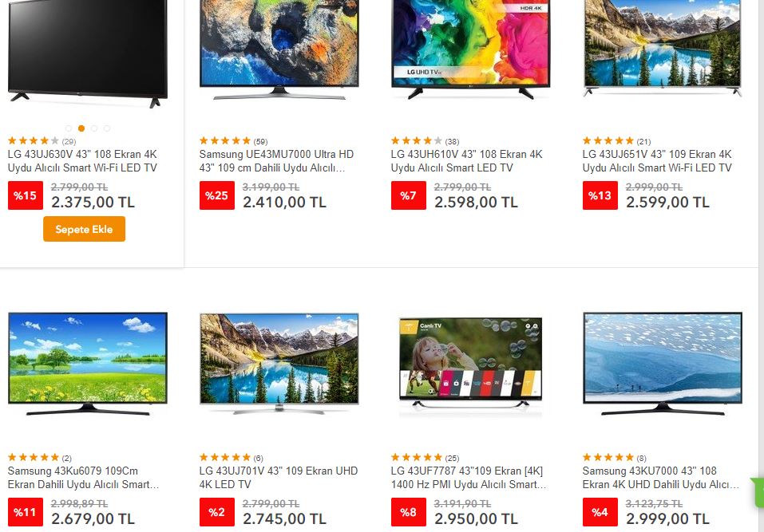Open the LG 43UJ651V product title
764x532 pixels.
(x=657, y=161)
